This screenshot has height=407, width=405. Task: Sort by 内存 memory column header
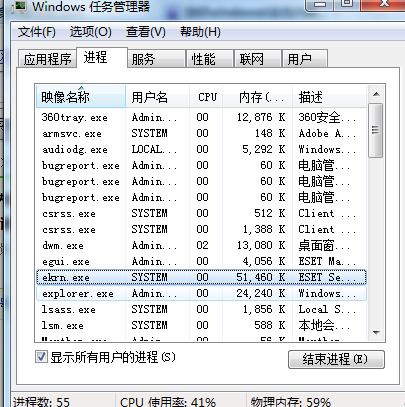[x=258, y=97]
